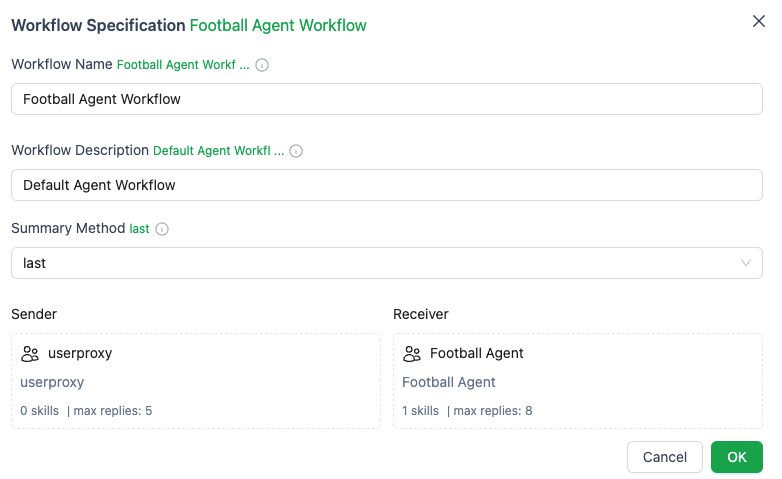Click info icon beside Workflow Description

[x=296, y=152]
